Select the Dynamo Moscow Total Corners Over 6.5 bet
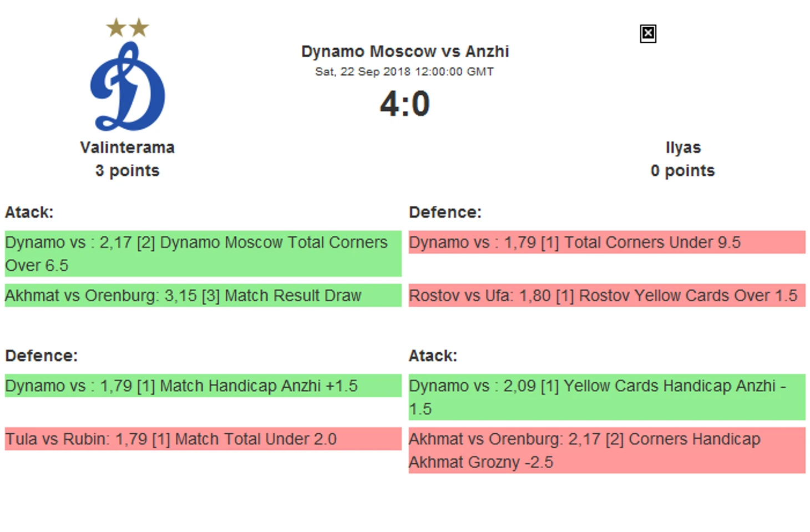 203,254
